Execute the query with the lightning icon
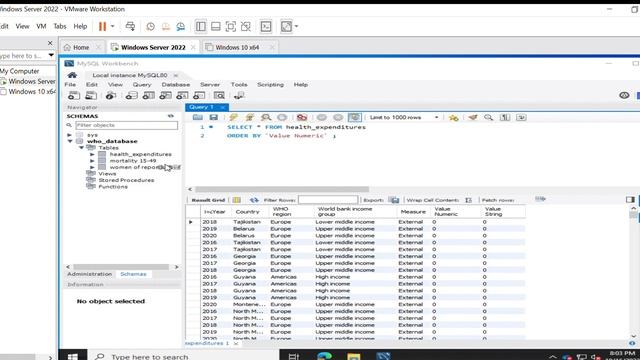This screenshot has height=360, width=640. (233, 118)
